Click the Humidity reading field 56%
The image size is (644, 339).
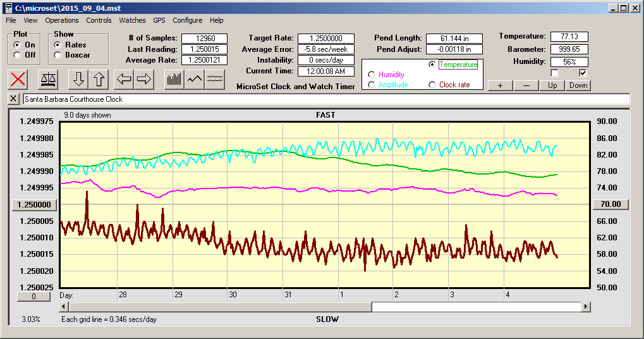569,61
